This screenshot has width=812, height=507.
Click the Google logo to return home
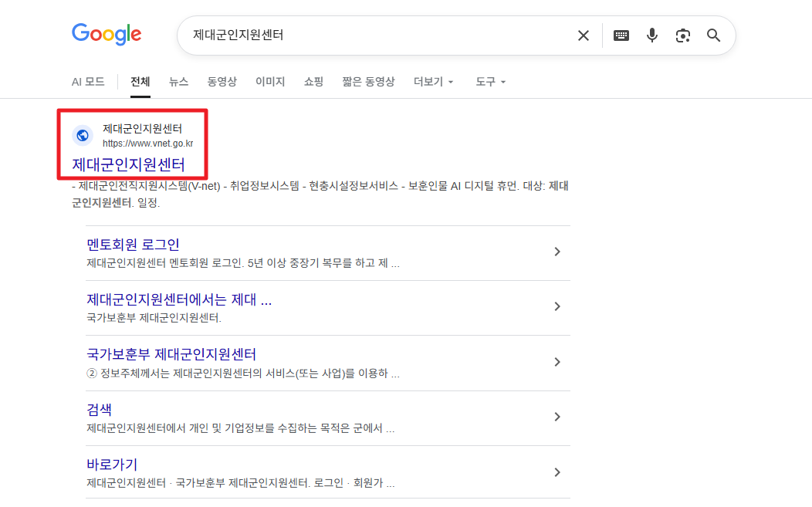(106, 34)
